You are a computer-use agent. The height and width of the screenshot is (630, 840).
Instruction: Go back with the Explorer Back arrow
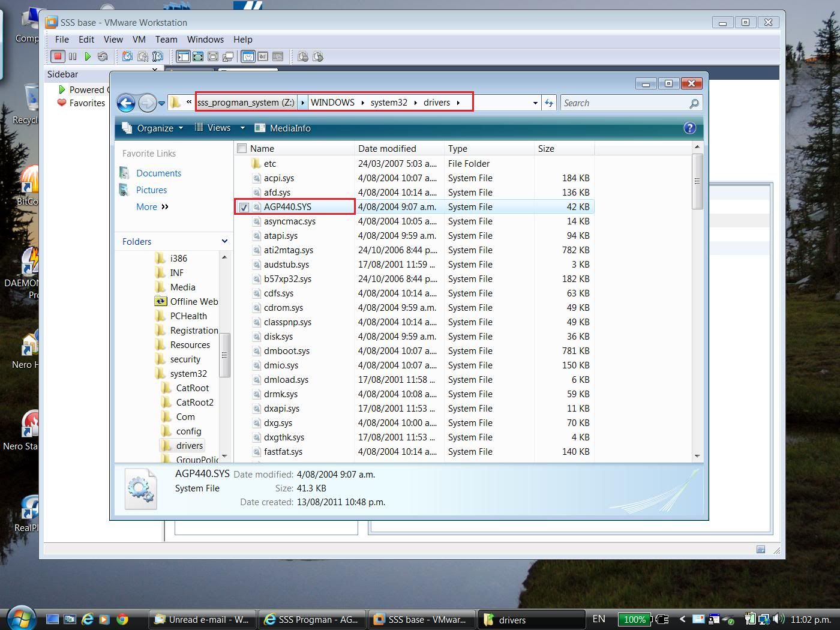(x=126, y=103)
